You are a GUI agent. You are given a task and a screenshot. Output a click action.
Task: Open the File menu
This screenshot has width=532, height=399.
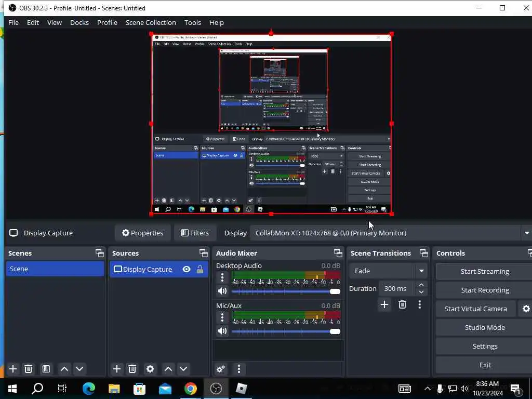14,22
